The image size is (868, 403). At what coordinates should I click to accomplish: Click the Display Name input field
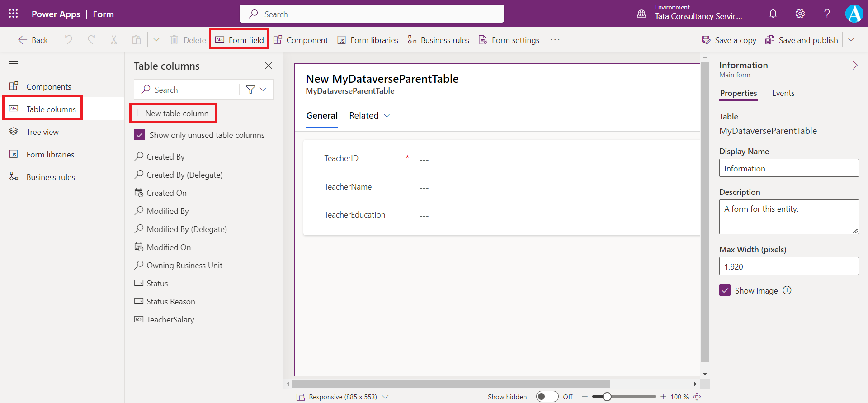pyautogui.click(x=789, y=169)
